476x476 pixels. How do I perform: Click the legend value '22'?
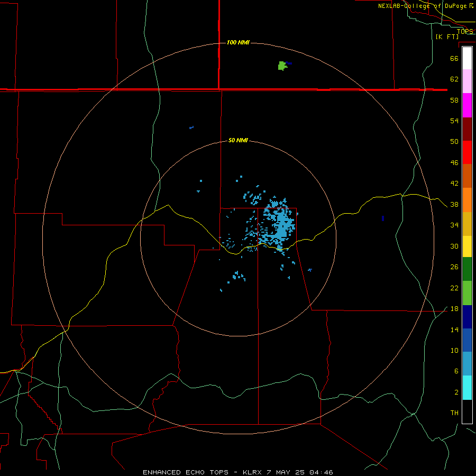click(x=454, y=288)
